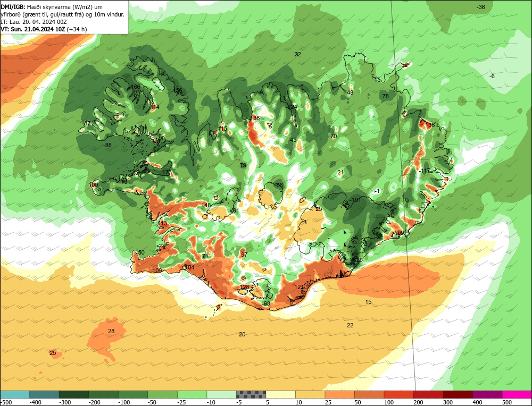Pick the light orange 25 to 50 swatch
The width and height of the screenshot is (532, 406).
(339, 394)
